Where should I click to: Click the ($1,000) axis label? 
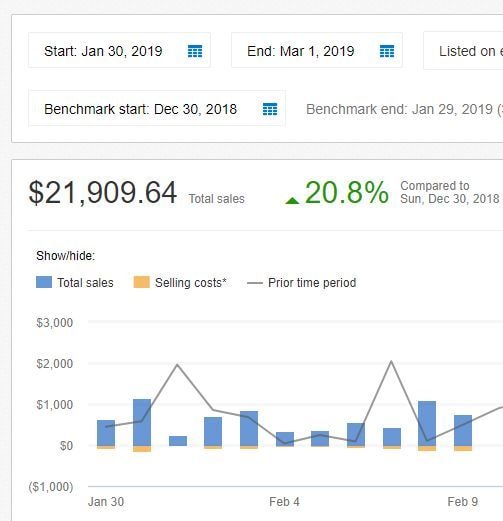(51, 487)
